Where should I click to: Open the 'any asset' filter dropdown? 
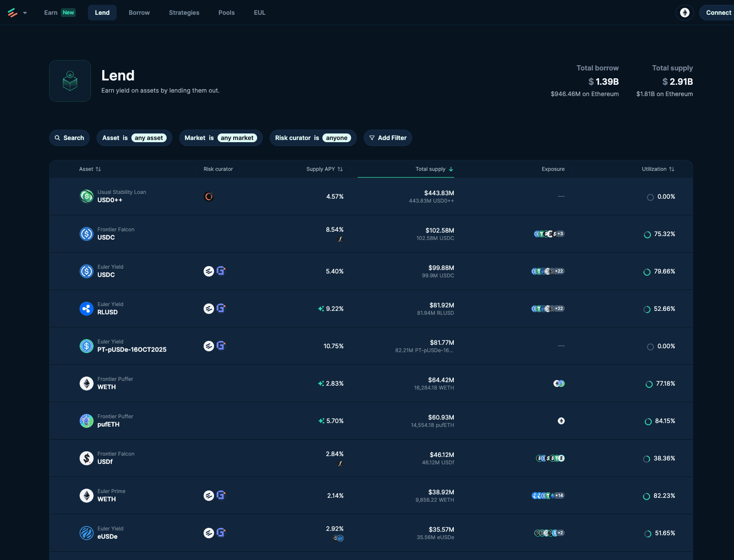(x=149, y=138)
